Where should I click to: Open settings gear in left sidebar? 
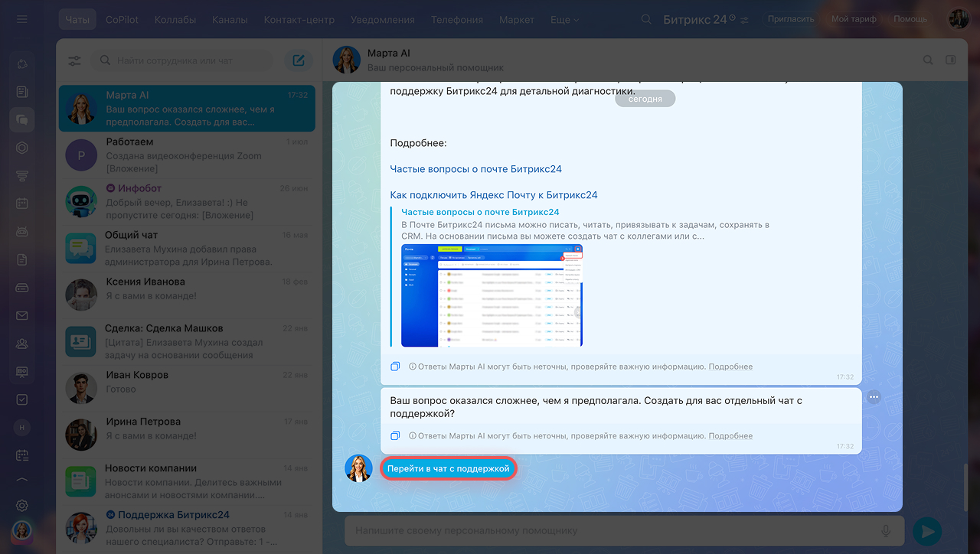click(22, 506)
